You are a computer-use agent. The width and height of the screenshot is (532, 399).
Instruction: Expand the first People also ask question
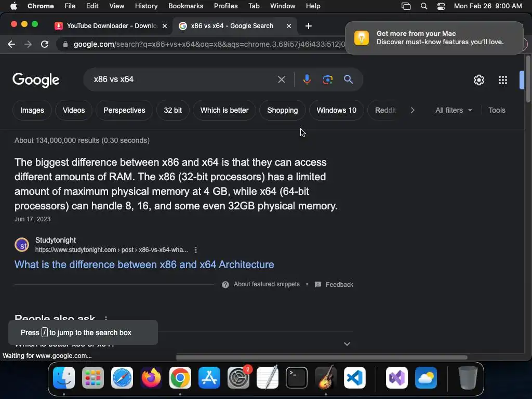click(x=347, y=344)
